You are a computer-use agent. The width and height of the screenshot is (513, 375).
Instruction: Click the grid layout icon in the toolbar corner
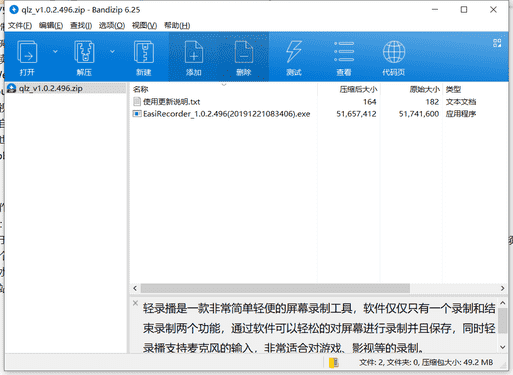497,43
